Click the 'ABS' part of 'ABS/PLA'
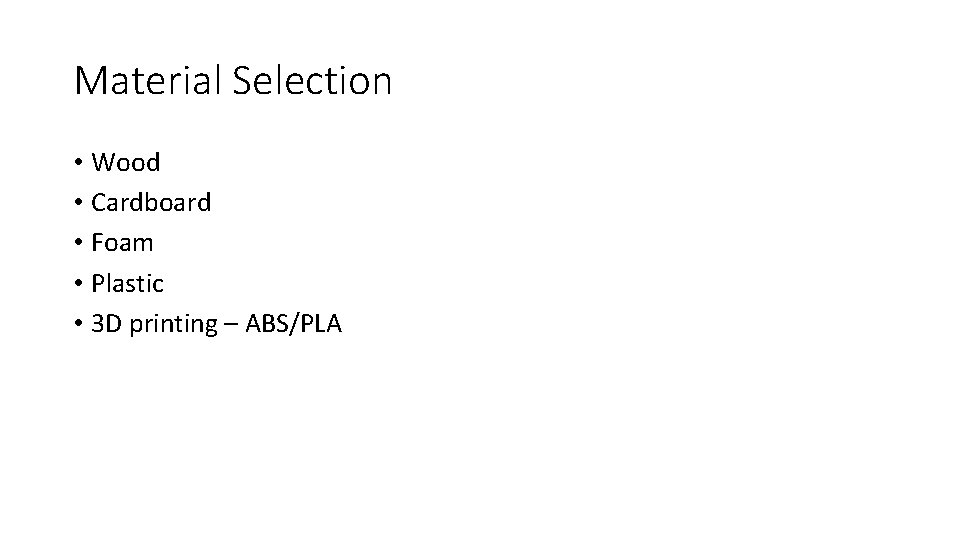The height and width of the screenshot is (540, 960). pos(268,324)
